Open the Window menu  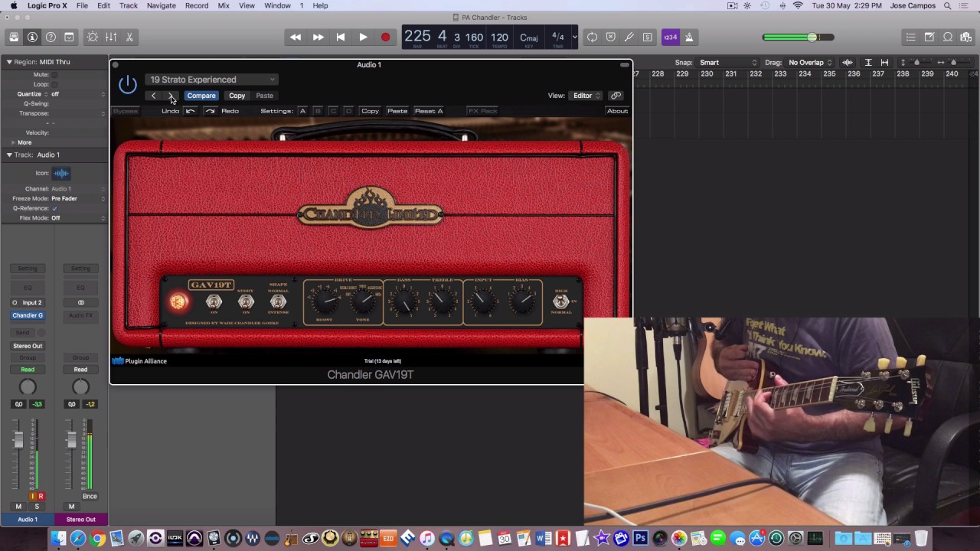tap(277, 5)
